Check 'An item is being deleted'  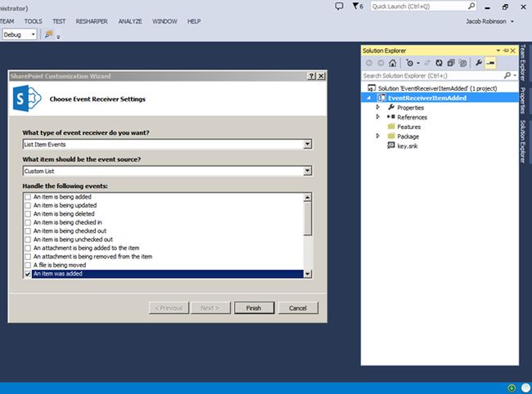pyautogui.click(x=28, y=214)
